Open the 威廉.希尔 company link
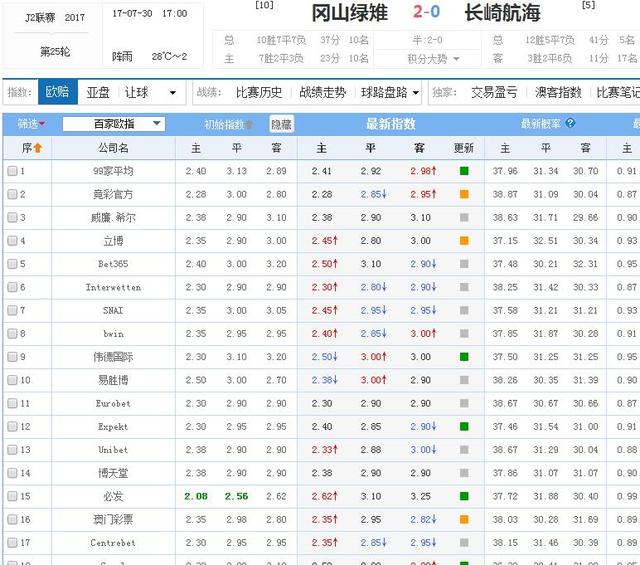This screenshot has height=565, width=640. pos(113,218)
